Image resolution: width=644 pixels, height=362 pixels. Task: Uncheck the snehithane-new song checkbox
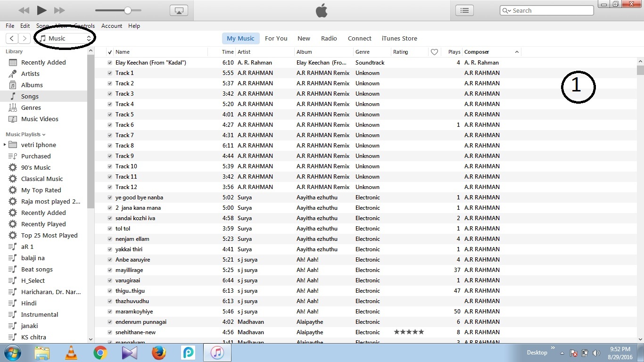tap(110, 332)
